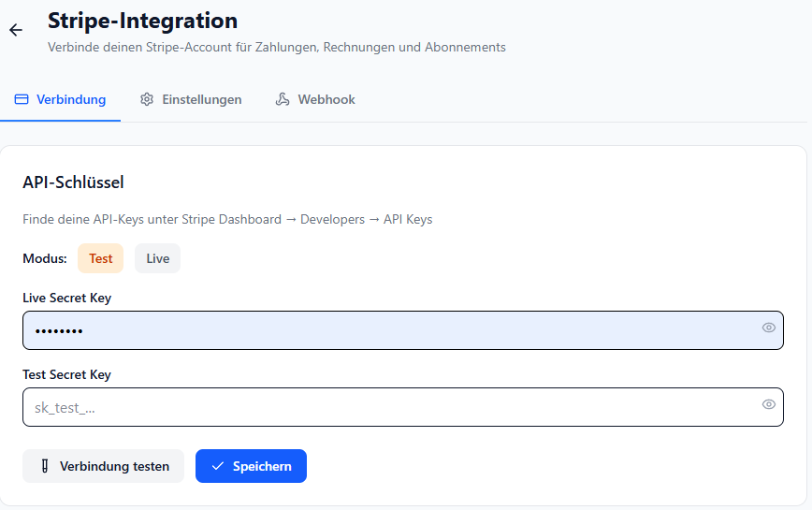This screenshot has width=812, height=510.
Task: Click the Test Secret Key label
Action: pos(66,375)
